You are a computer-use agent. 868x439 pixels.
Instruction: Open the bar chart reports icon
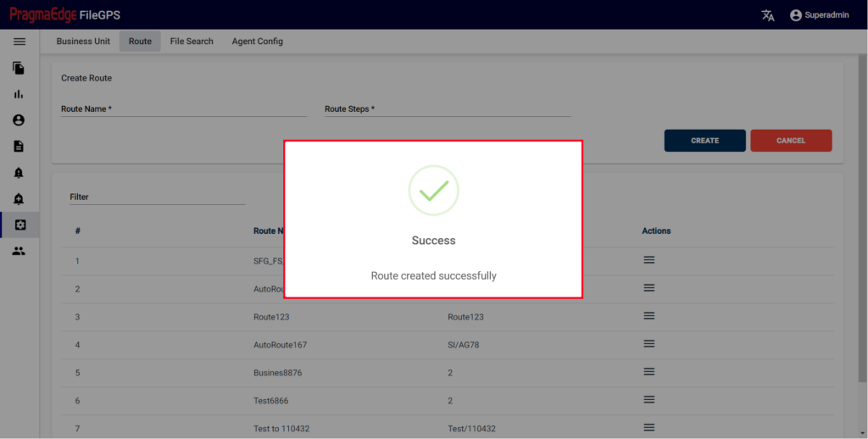19,94
